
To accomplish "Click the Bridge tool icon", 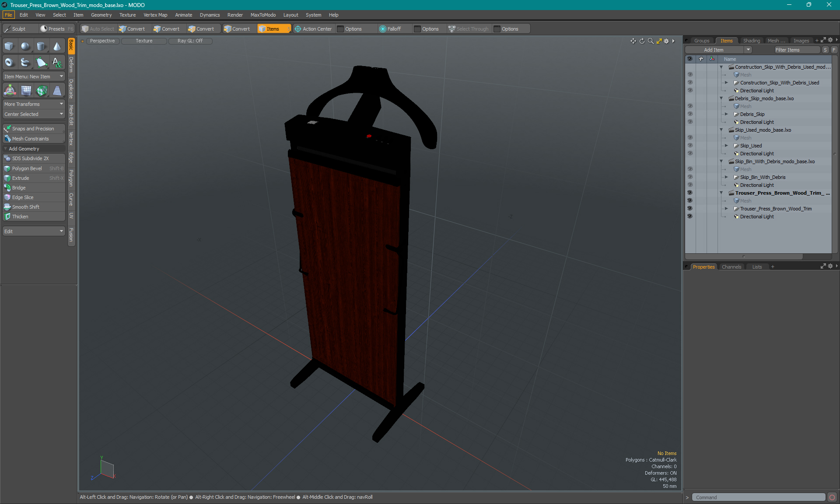I will [x=7, y=187].
